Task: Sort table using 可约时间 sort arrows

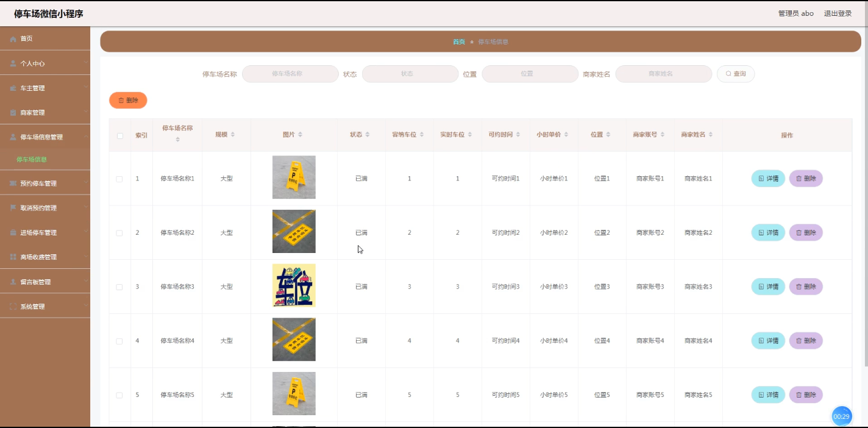Action: coord(518,135)
